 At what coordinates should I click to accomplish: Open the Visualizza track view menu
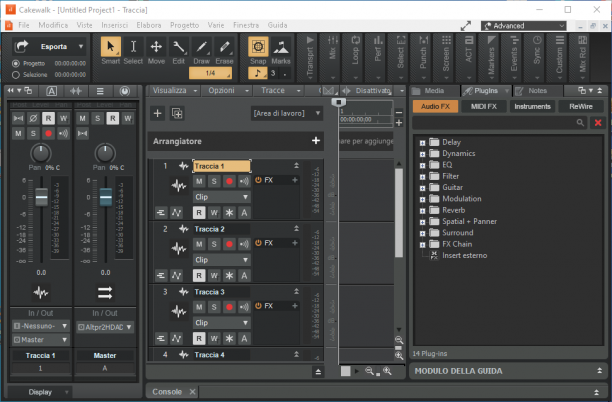174,91
